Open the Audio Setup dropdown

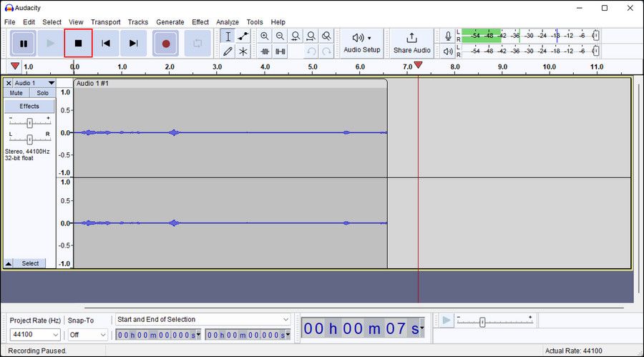tap(362, 43)
